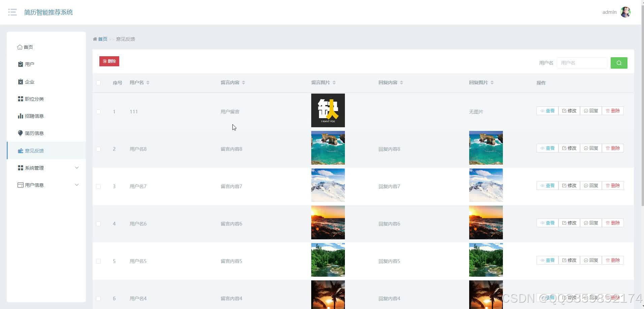The height and width of the screenshot is (309, 644).
Task: Click 删除 for 用户名8
Action: coord(613,148)
